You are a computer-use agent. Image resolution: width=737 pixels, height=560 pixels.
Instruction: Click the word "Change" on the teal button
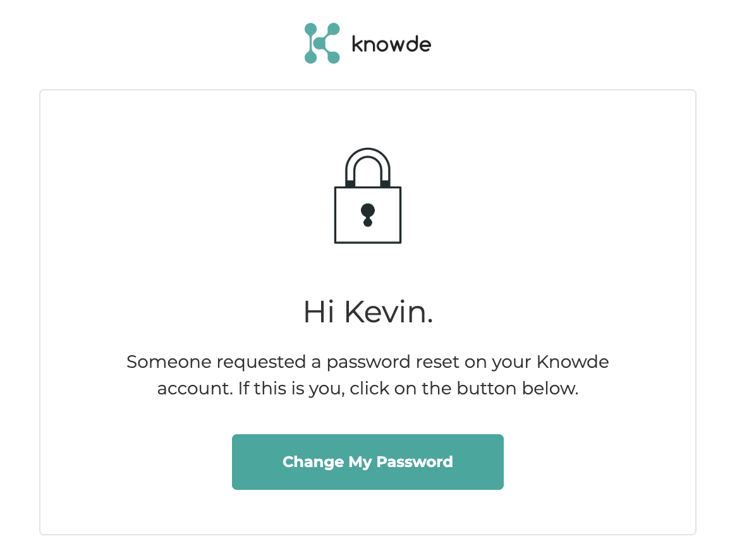pyautogui.click(x=313, y=462)
